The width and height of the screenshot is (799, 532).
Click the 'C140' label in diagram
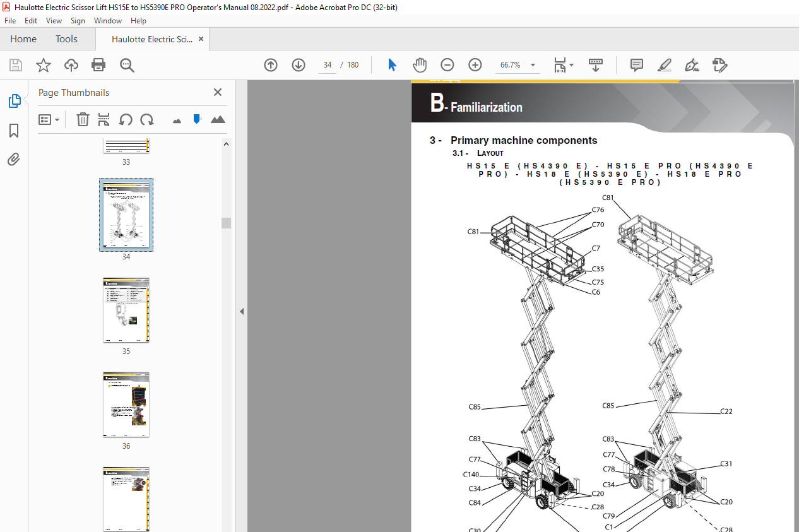coord(471,475)
